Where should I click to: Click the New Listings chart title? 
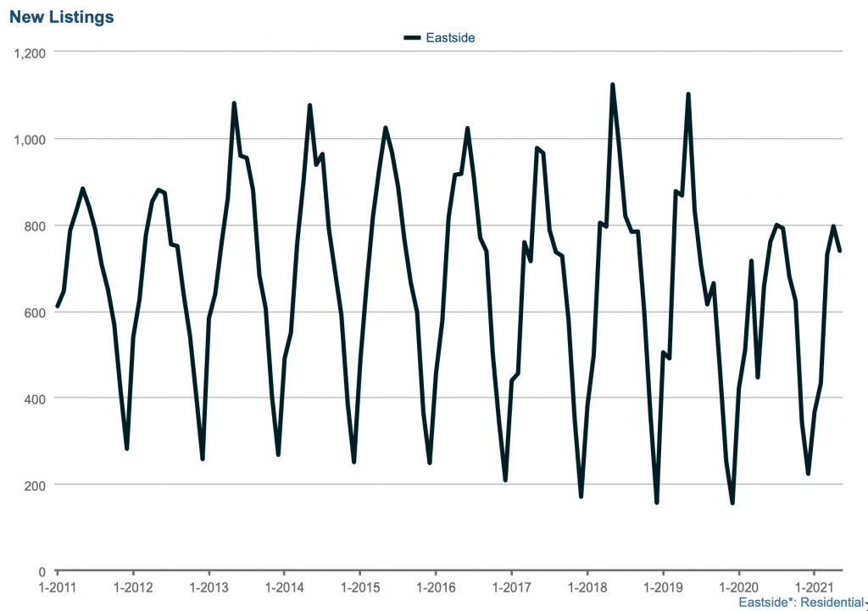pos(62,17)
